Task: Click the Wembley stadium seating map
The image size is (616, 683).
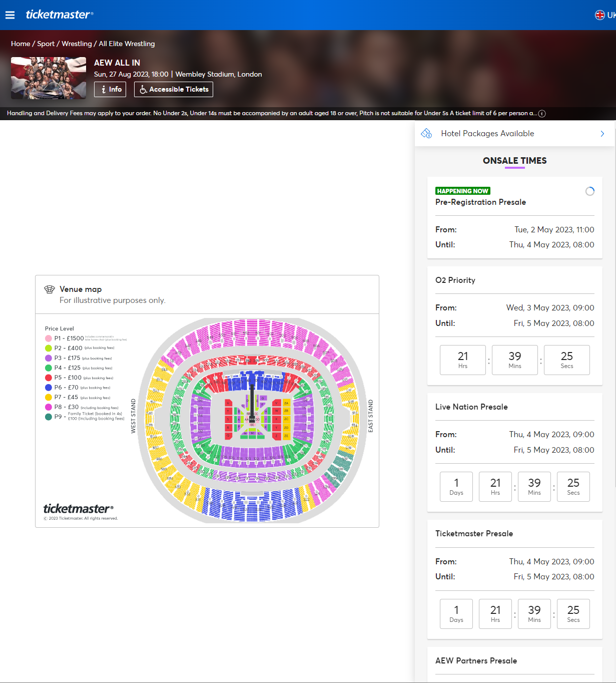Action: tap(252, 421)
